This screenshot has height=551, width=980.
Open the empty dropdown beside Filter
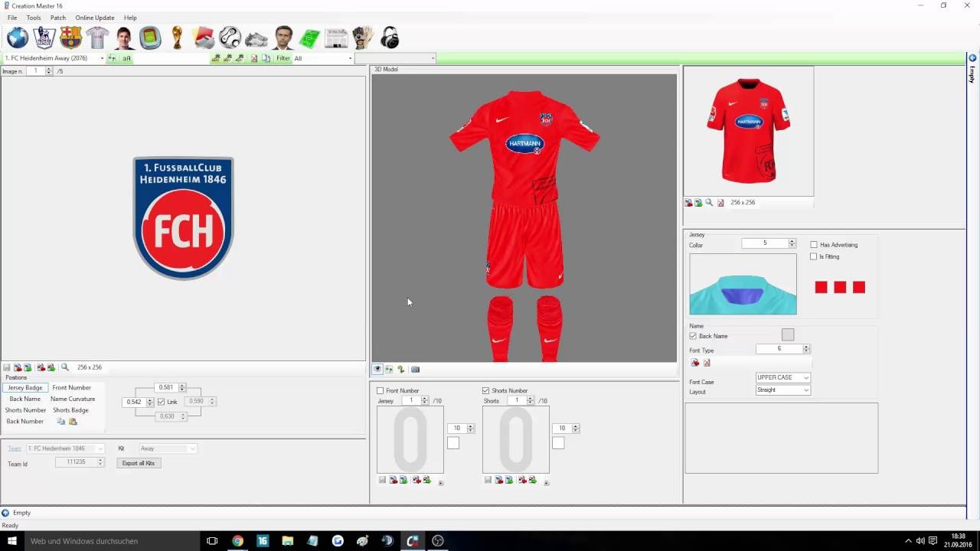tap(395, 58)
